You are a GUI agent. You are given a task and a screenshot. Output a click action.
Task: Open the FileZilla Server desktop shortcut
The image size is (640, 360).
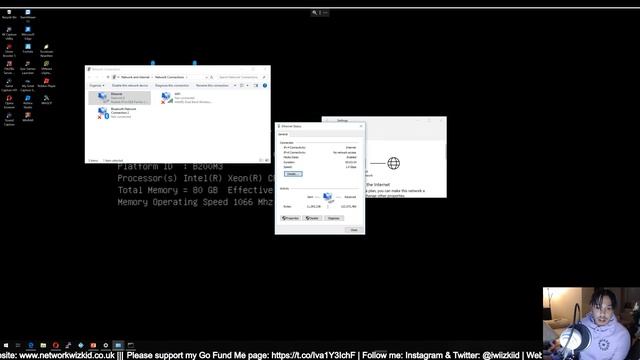[x=9, y=68]
